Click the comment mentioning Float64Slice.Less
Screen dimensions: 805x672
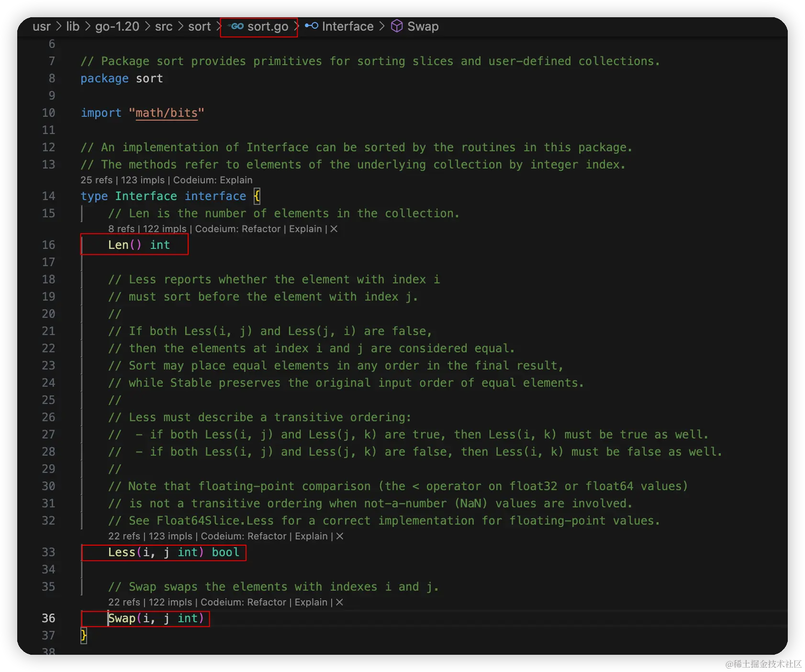tap(384, 521)
